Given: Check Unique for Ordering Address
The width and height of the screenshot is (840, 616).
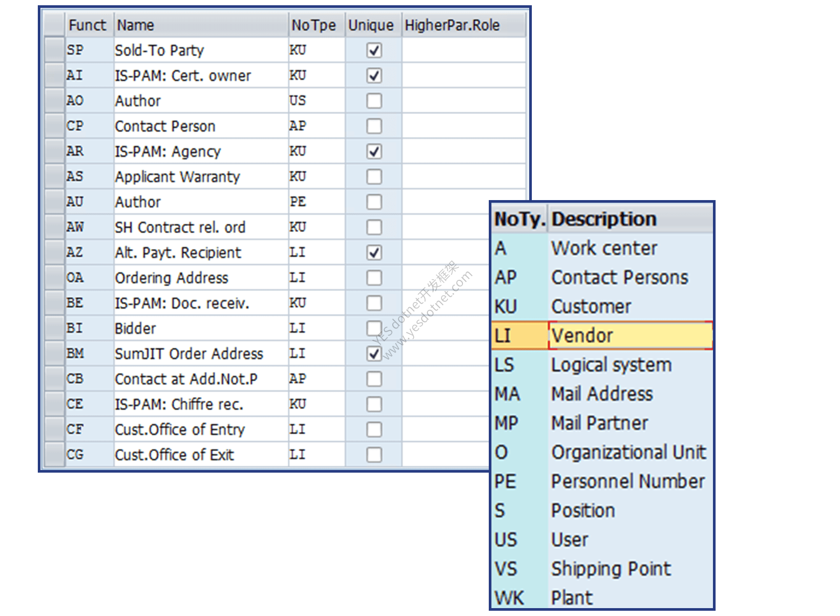Looking at the screenshot, I should click(x=374, y=278).
